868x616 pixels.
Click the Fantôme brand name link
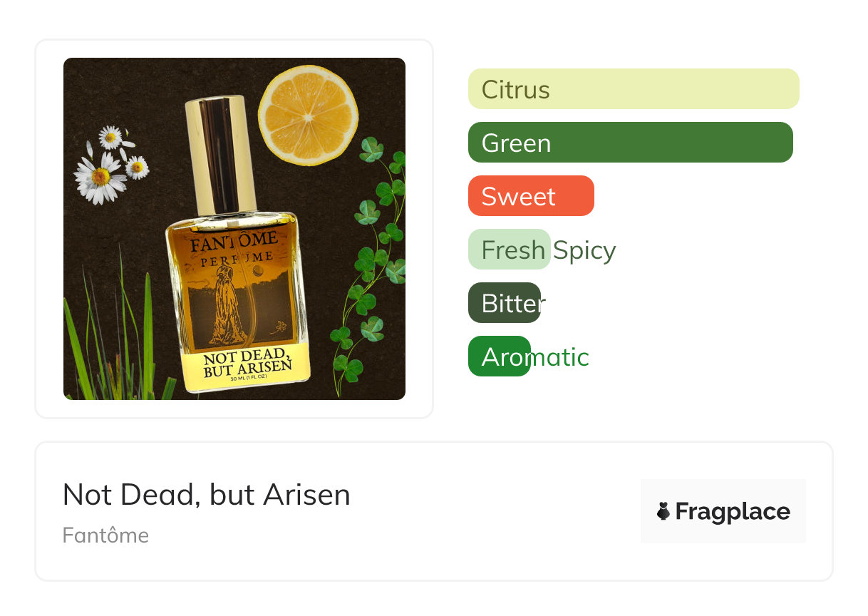105,535
